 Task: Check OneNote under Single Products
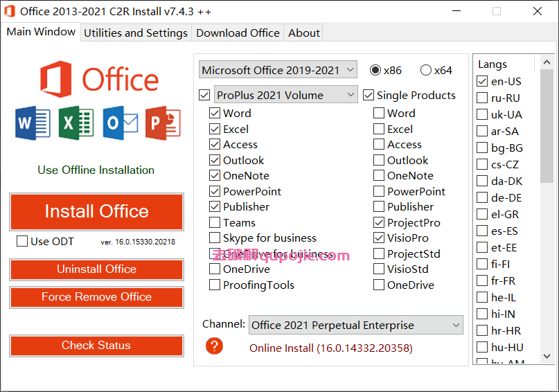click(379, 175)
